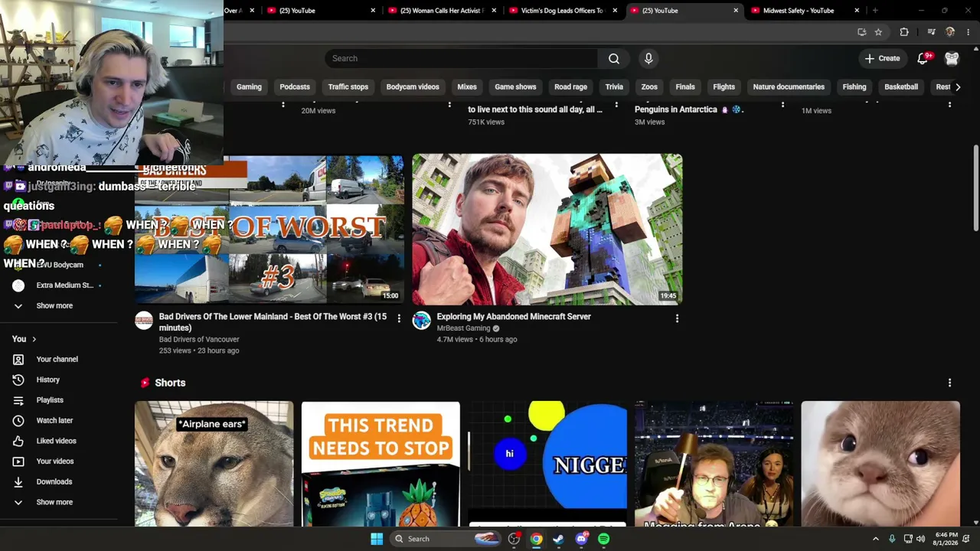Select the Gaming category chip

249,87
